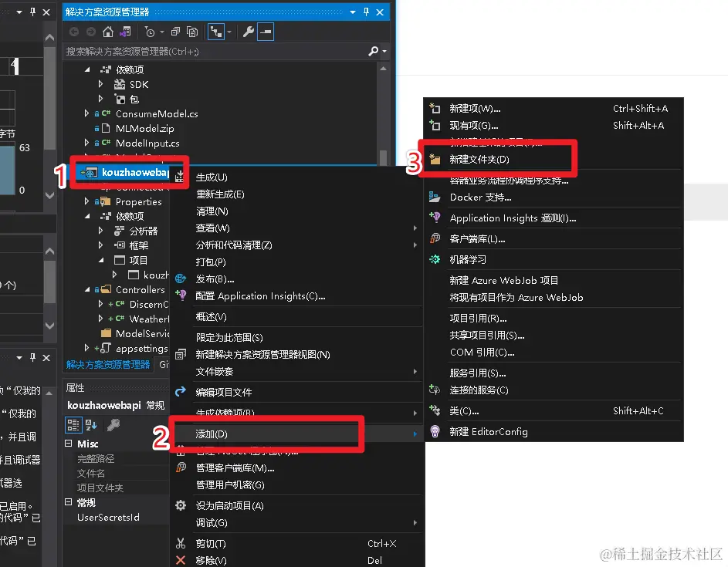Viewport: 728px width, 567px height.
Task: Collapse the Misc property category
Action: click(x=68, y=443)
